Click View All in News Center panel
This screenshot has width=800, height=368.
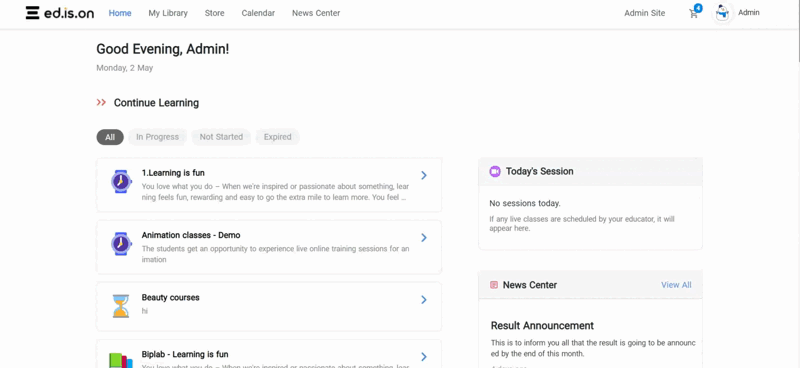(676, 285)
